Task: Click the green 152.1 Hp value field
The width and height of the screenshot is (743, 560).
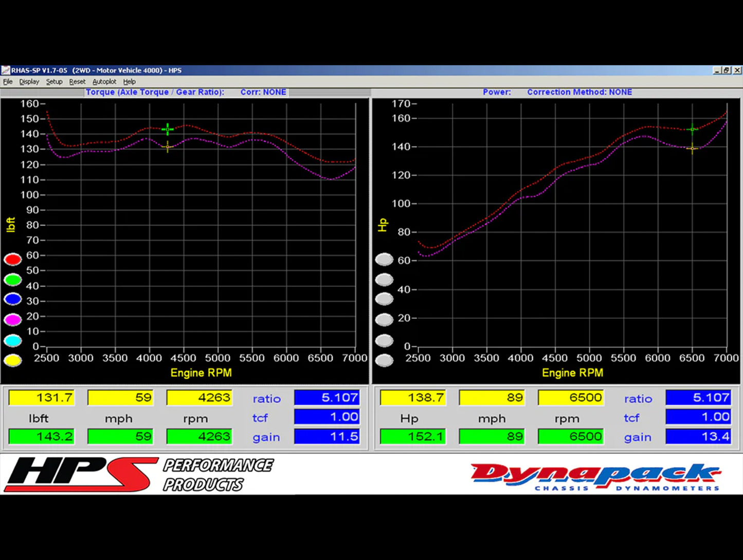Action: [413, 437]
